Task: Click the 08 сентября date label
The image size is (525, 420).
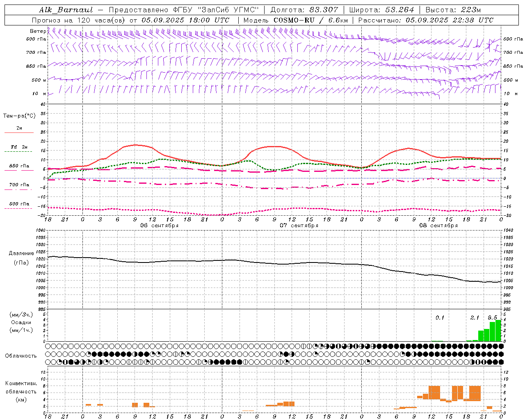Action: coord(438,226)
